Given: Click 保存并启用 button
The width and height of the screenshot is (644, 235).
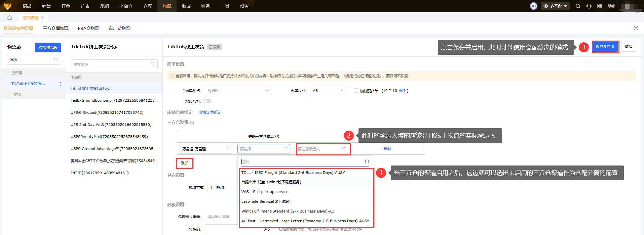Looking at the screenshot, I should pos(605,47).
